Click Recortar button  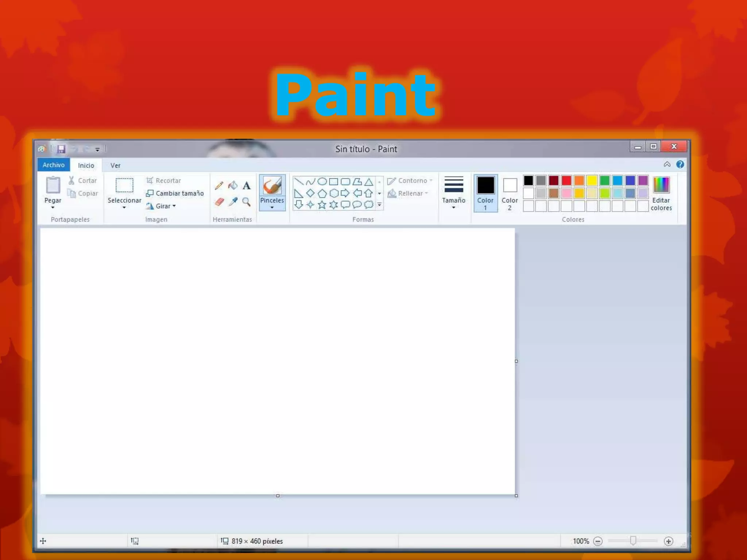click(x=163, y=180)
